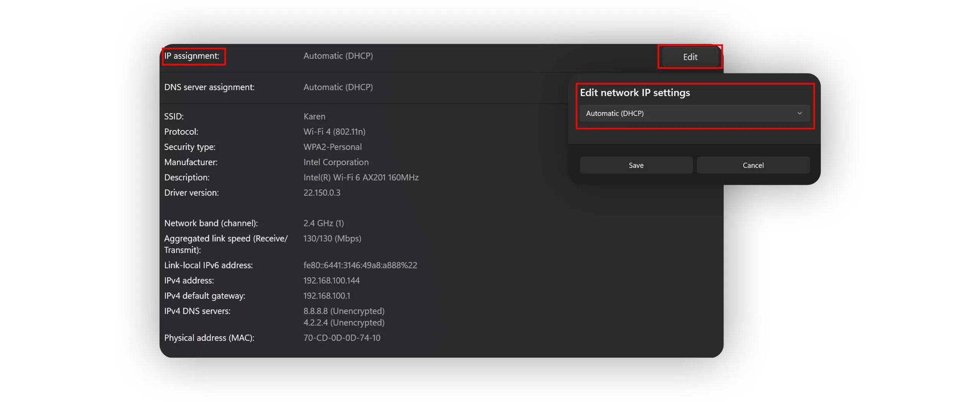Click the WPA2-Personal security type value

(332, 147)
